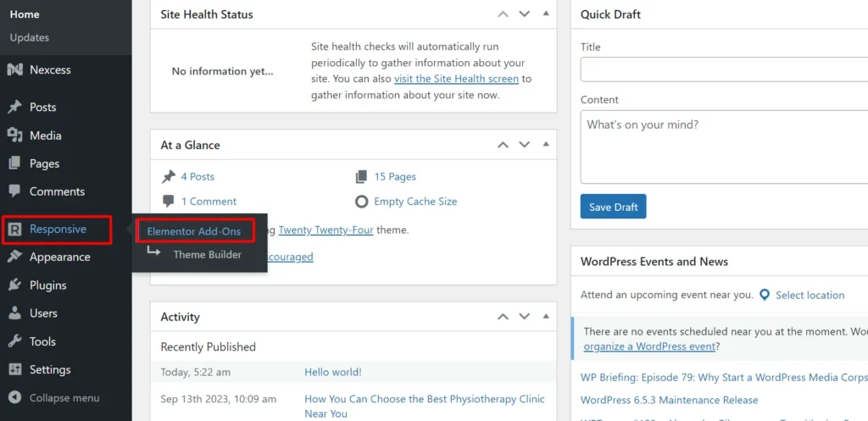Open the Appearance menu label
The image size is (868, 421).
(x=60, y=257)
